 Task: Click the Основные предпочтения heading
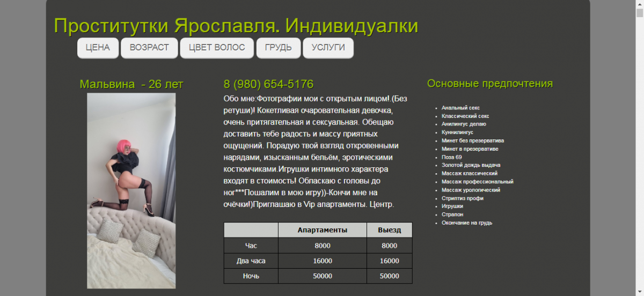(489, 84)
